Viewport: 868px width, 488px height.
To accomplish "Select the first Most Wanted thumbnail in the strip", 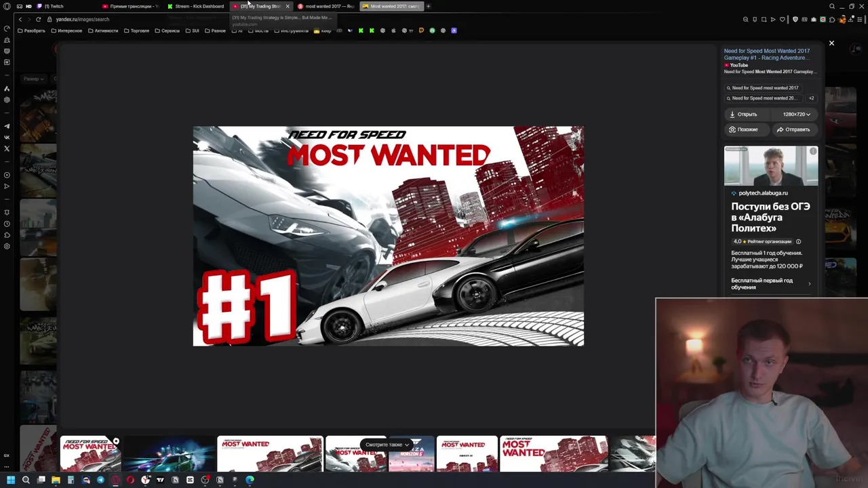I will pyautogui.click(x=90, y=453).
